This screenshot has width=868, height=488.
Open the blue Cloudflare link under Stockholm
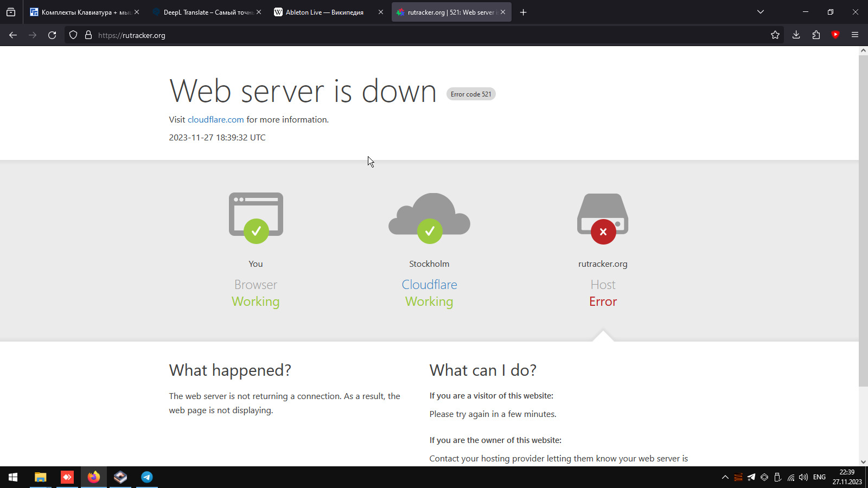click(429, 285)
